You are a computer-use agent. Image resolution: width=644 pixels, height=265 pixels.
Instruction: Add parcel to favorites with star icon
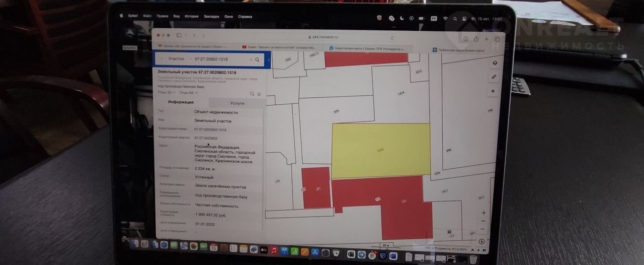tap(259, 94)
